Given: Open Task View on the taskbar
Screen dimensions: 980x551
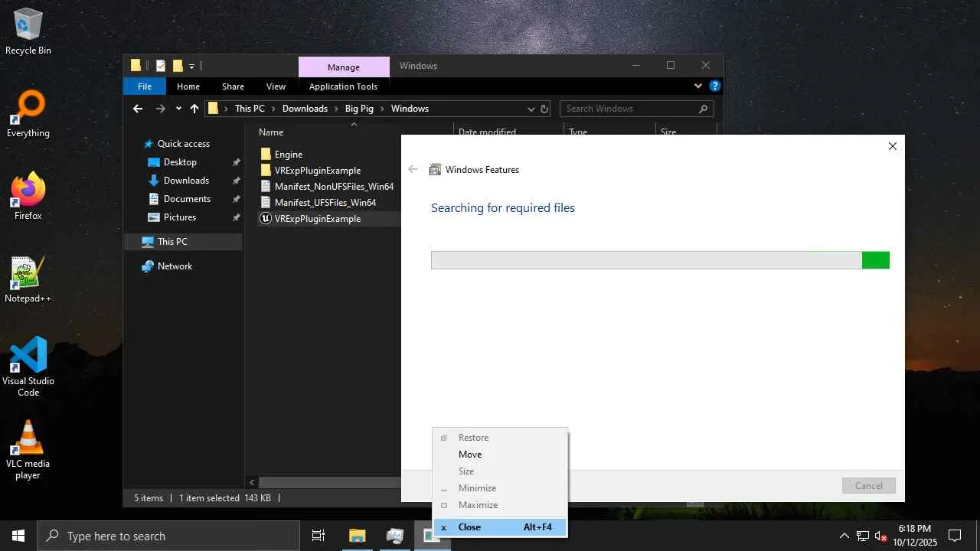Looking at the screenshot, I should (x=318, y=536).
